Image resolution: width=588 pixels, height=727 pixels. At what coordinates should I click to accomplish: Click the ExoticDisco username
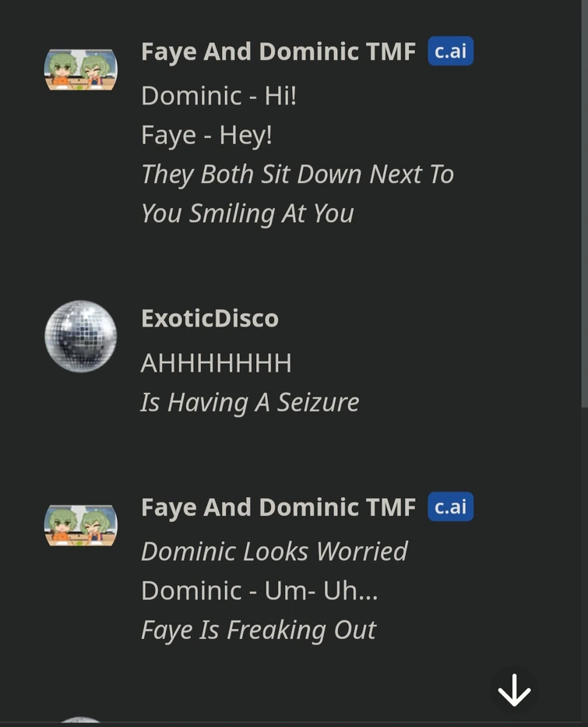[x=209, y=319]
